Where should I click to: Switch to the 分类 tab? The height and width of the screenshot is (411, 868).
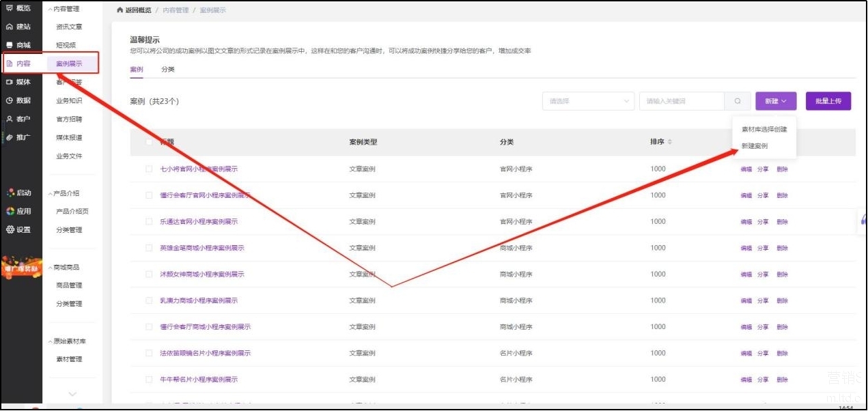168,70
